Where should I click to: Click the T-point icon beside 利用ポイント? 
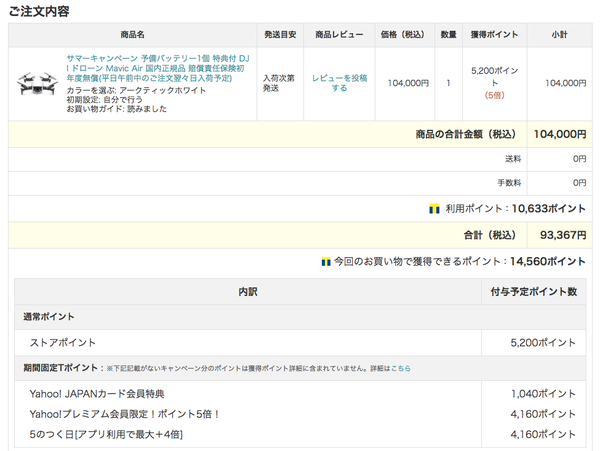click(434, 209)
